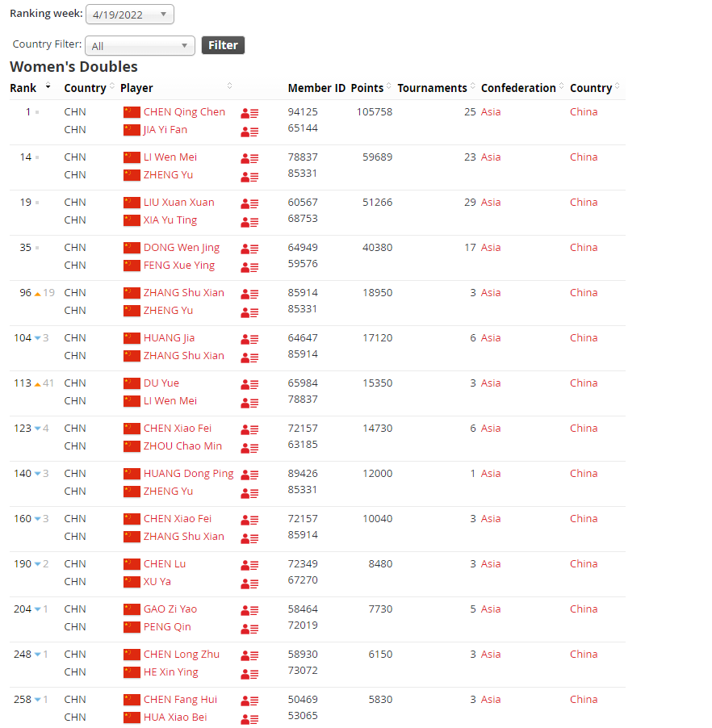Viewport: 712px width, 728px height.
Task: Sort by Confederation column header
Action: pos(518,88)
